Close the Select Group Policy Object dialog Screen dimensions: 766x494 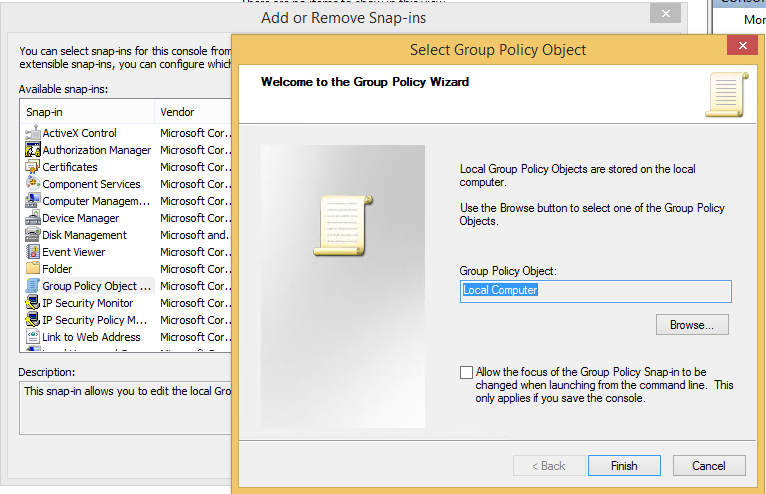pos(743,45)
